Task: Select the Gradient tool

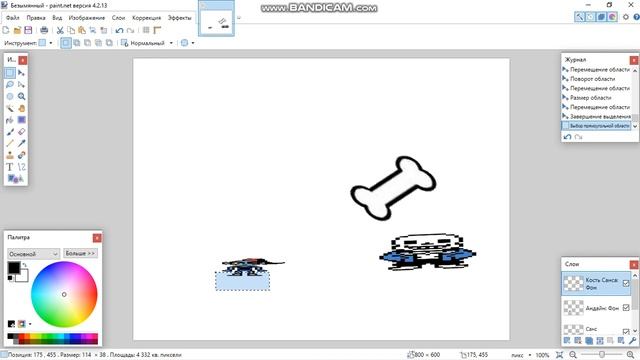Action: point(22,120)
